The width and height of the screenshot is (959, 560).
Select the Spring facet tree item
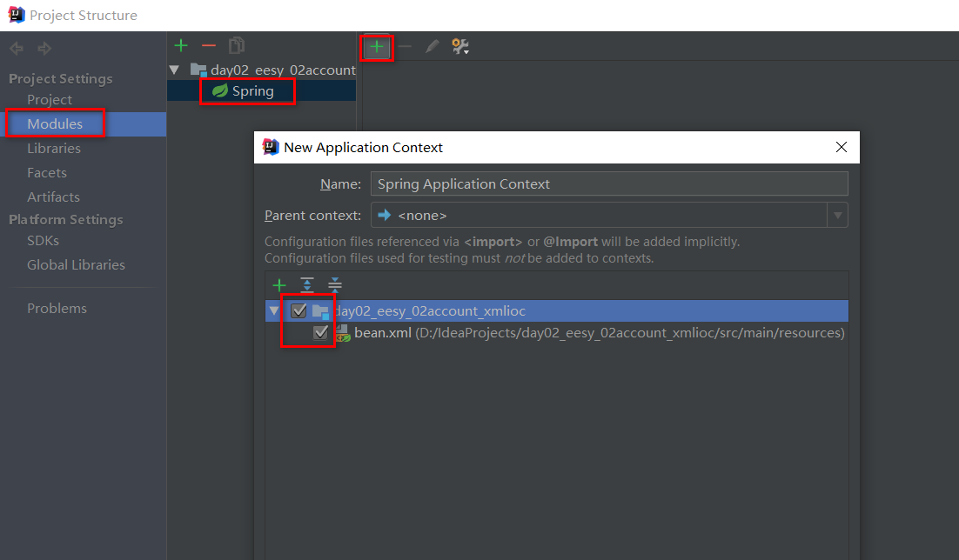click(262, 91)
